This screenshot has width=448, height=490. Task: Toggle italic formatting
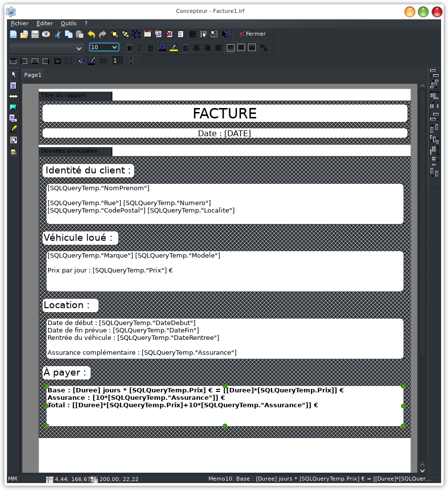coord(140,48)
